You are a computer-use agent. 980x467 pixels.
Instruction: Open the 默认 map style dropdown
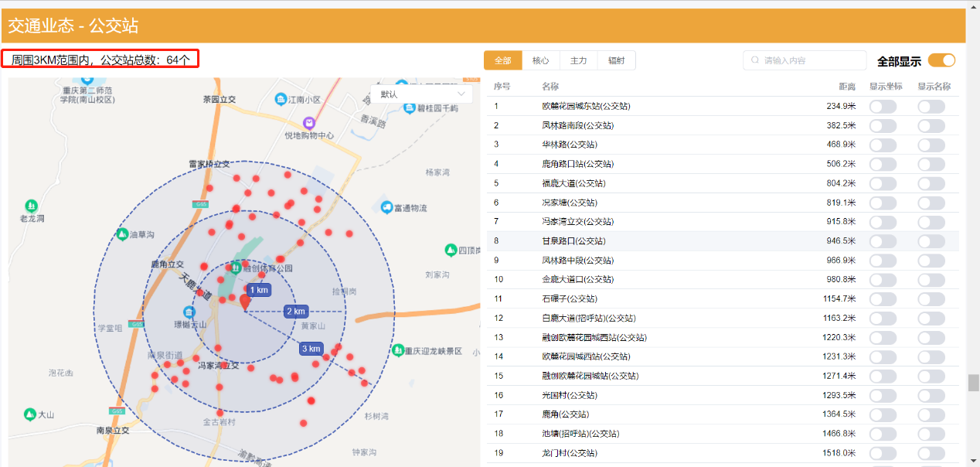click(422, 94)
